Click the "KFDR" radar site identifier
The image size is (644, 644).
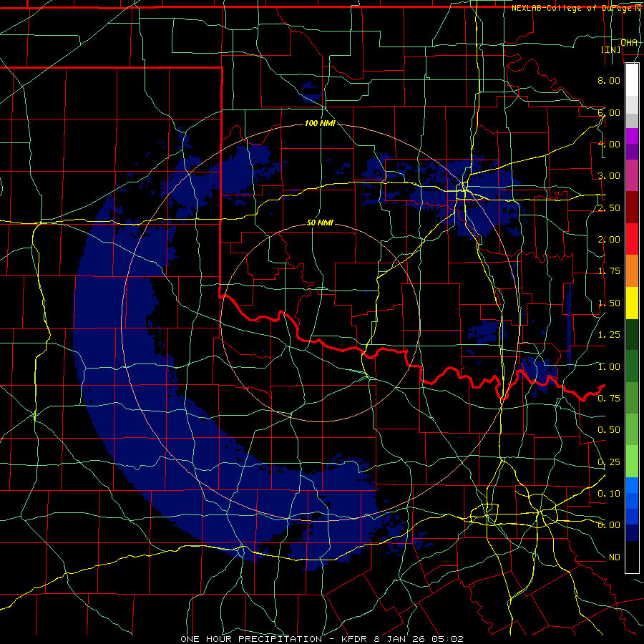(x=355, y=639)
